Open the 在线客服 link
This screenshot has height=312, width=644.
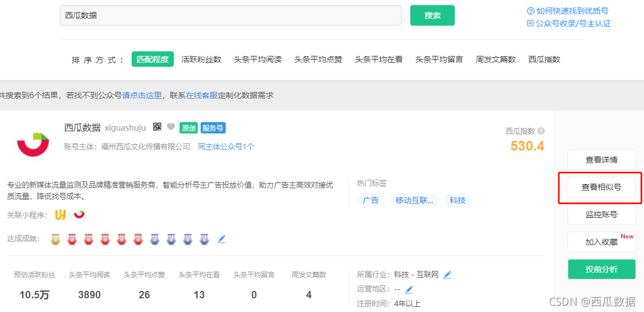click(x=202, y=95)
